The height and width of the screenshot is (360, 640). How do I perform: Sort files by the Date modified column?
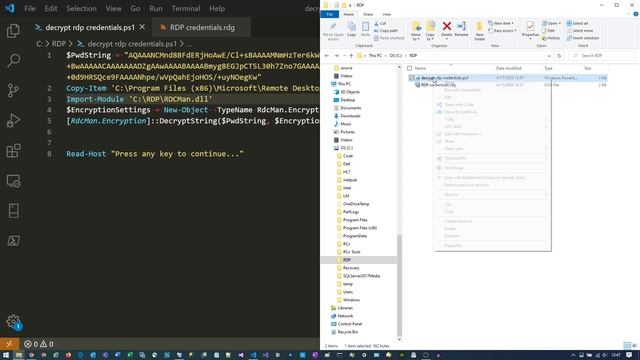click(509, 68)
